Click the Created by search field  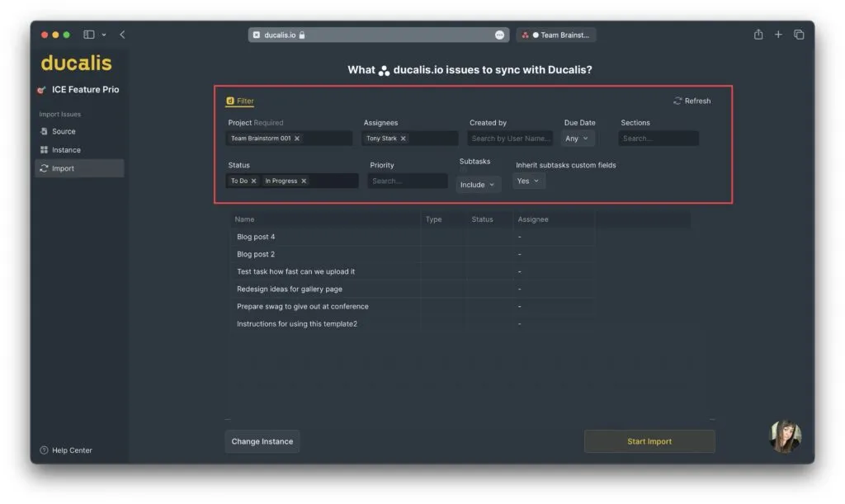click(510, 139)
